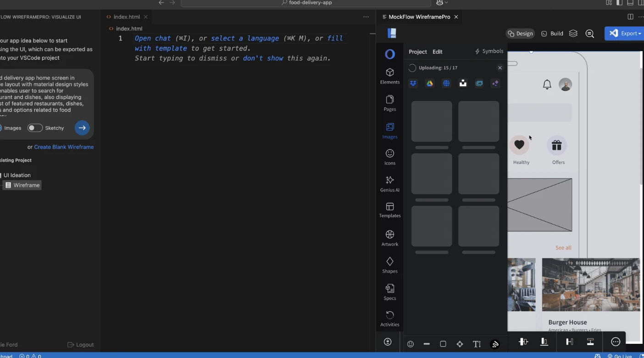Import images from Google Drive
The width and height of the screenshot is (644, 358).
point(429,83)
